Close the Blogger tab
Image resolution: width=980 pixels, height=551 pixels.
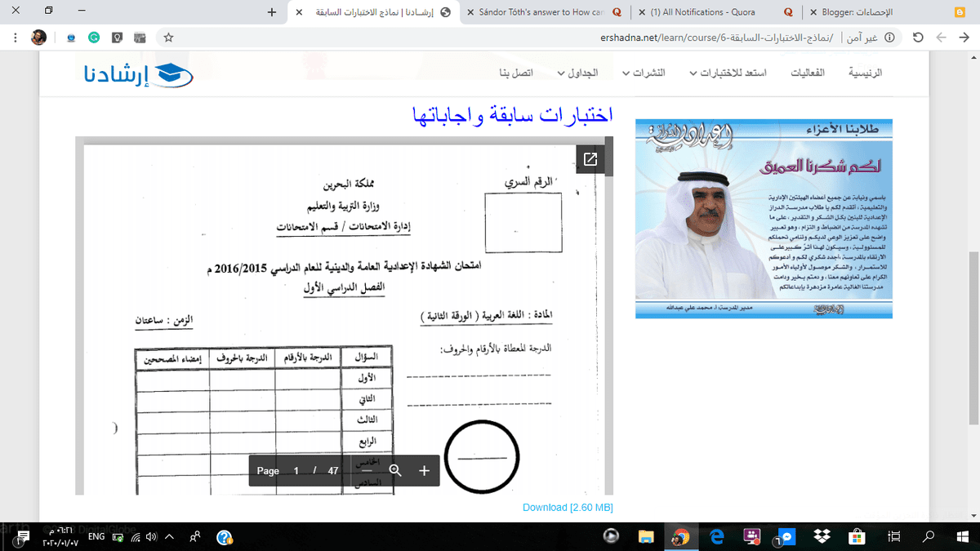coord(813,12)
